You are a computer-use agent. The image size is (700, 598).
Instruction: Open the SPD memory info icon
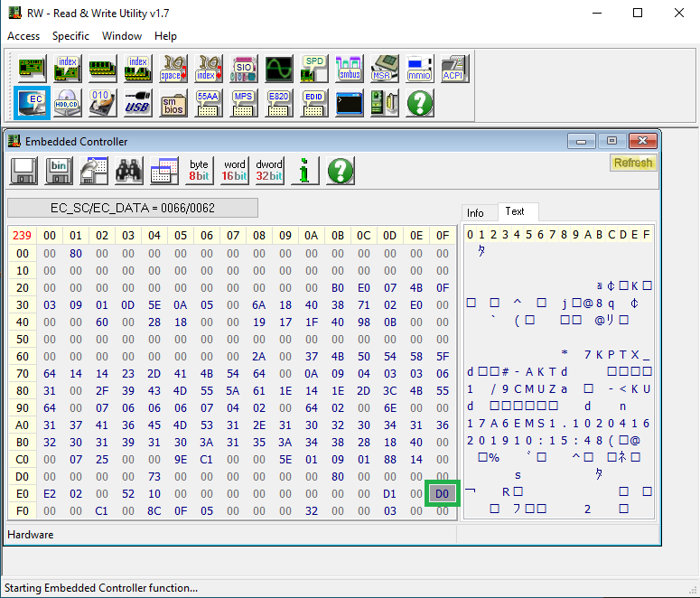313,69
